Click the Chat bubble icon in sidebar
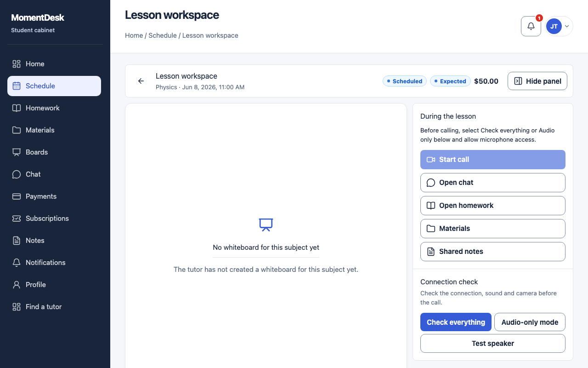The width and height of the screenshot is (588, 368). tap(17, 174)
